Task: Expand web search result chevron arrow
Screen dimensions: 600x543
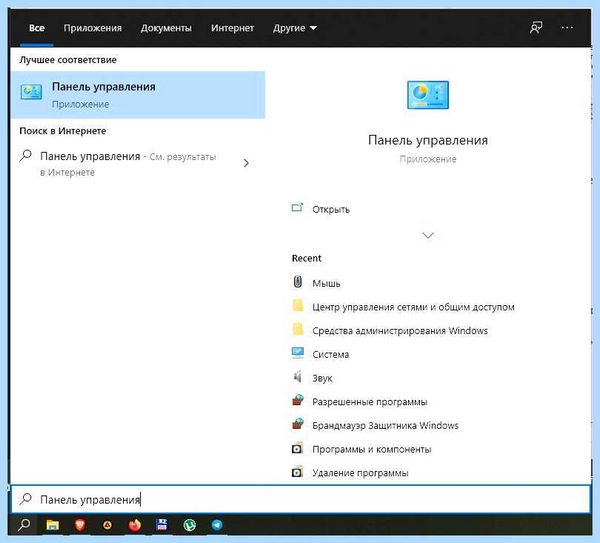Action: click(x=246, y=163)
